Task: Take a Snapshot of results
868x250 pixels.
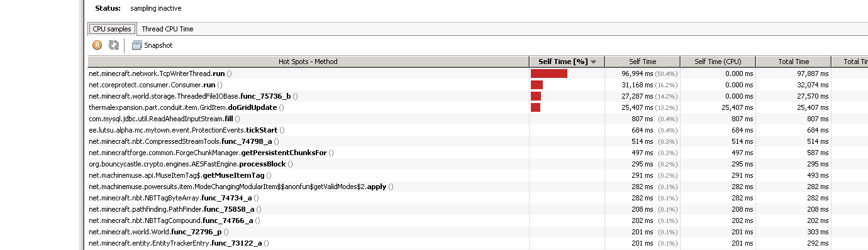Action: click(x=152, y=45)
